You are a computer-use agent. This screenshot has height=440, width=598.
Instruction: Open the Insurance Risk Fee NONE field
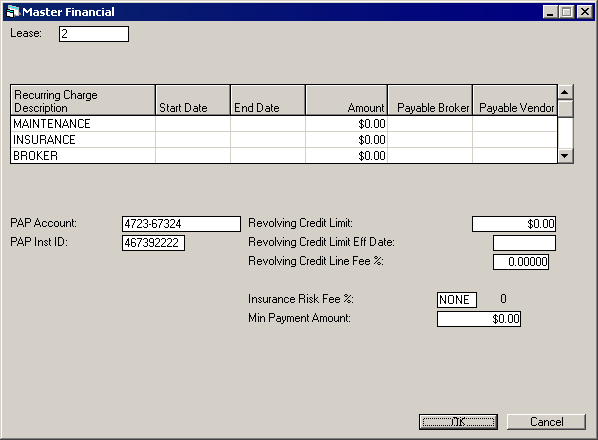(457, 300)
